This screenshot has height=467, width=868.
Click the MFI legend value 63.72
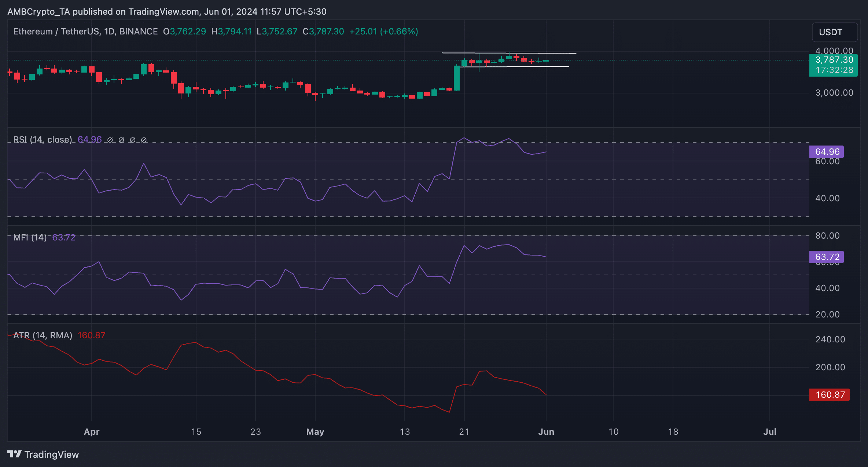tap(64, 238)
